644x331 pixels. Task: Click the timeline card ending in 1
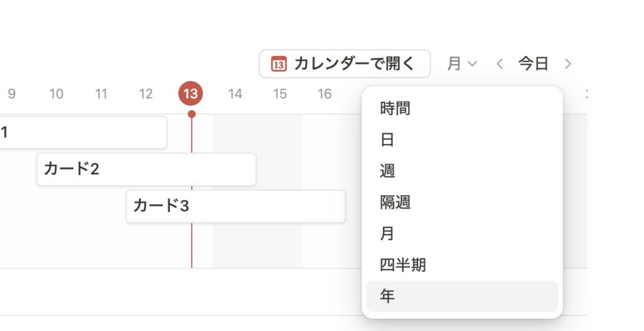coord(82,132)
